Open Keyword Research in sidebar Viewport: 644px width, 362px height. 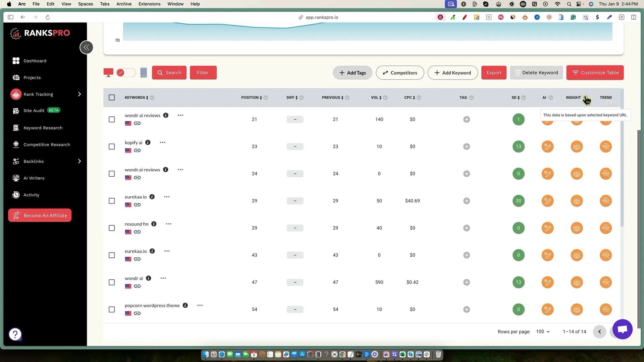coord(43,128)
